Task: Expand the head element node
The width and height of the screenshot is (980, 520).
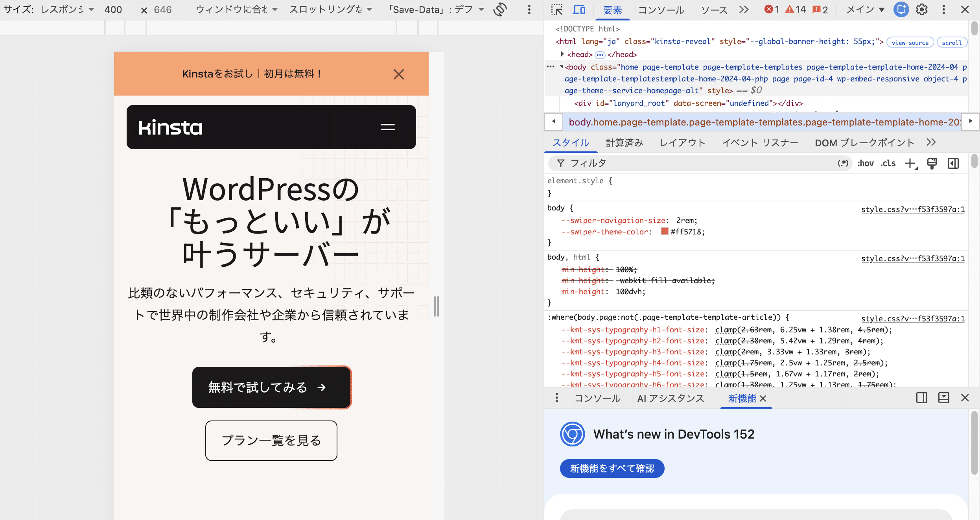Action: (562, 54)
